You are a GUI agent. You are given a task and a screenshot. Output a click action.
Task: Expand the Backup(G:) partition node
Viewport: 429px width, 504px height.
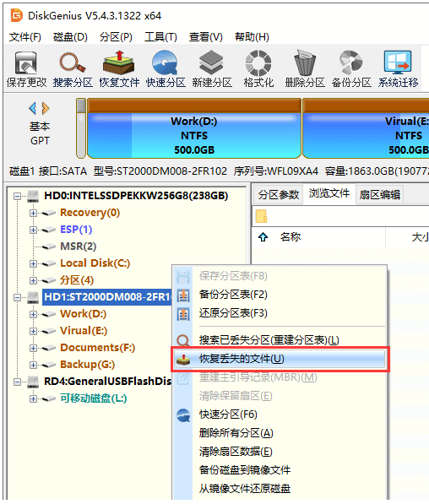click(x=33, y=365)
